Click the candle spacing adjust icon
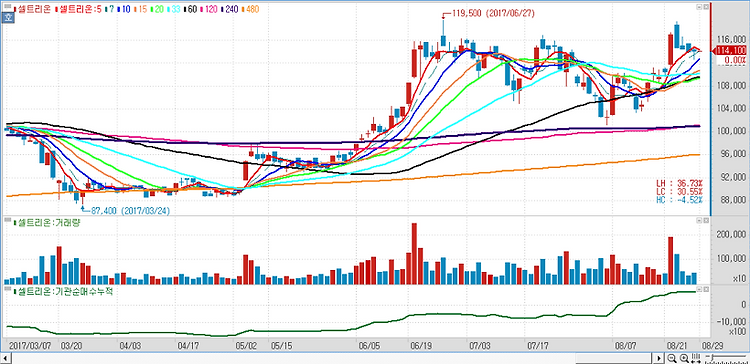The width and height of the screenshot is (750, 364). 696,358
